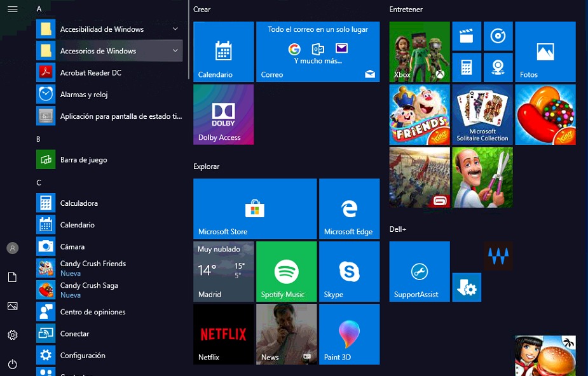This screenshot has height=376, width=588.
Task: Open the Accesibilidad de Windows folder
Action: click(x=109, y=29)
